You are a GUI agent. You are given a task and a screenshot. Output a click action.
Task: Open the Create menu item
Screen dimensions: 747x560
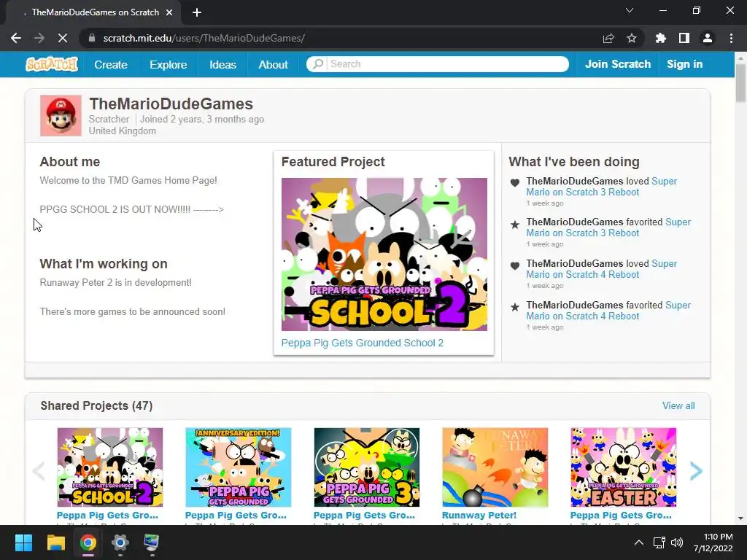(111, 64)
